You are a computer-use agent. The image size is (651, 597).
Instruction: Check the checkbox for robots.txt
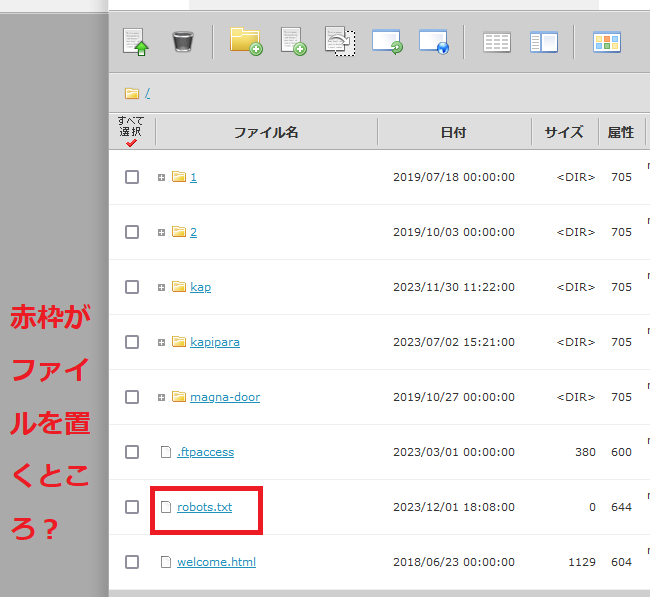(x=132, y=507)
